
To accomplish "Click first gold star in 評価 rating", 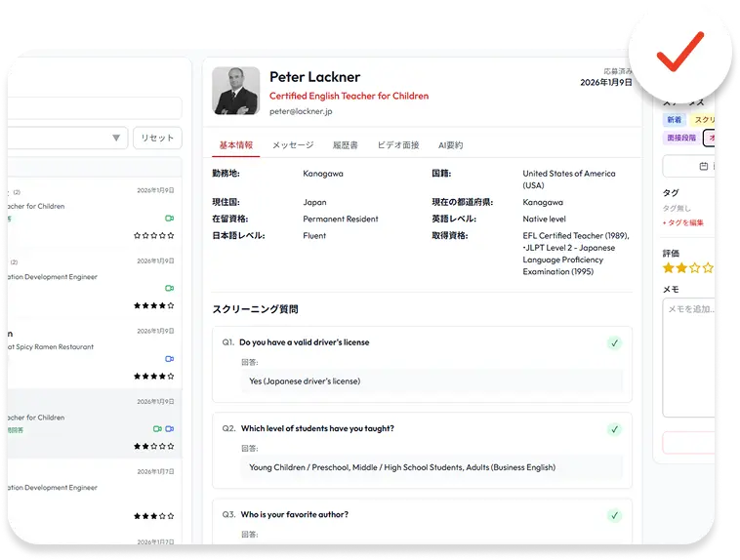I will tap(669, 268).
